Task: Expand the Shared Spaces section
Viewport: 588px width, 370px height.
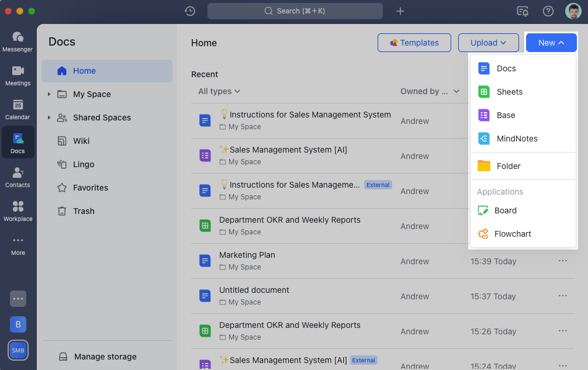Action: pos(49,117)
